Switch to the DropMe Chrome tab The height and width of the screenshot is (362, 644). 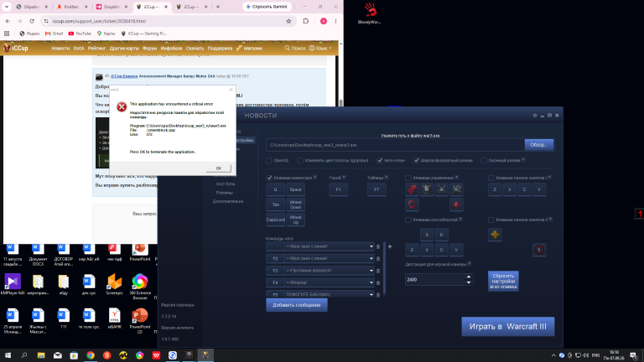pyautogui.click(x=112, y=7)
